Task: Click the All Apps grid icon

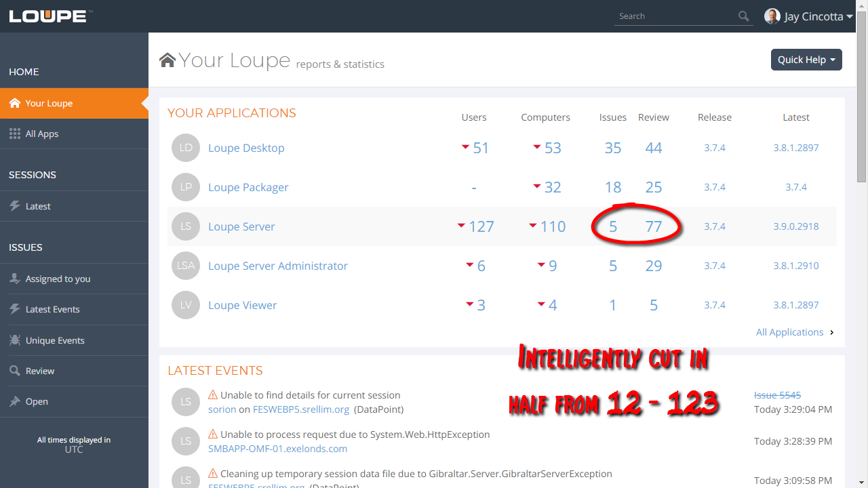Action: [14, 134]
